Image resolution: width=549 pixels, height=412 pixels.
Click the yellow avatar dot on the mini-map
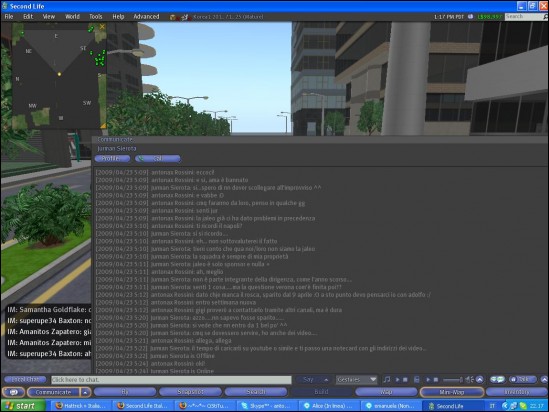point(59,74)
